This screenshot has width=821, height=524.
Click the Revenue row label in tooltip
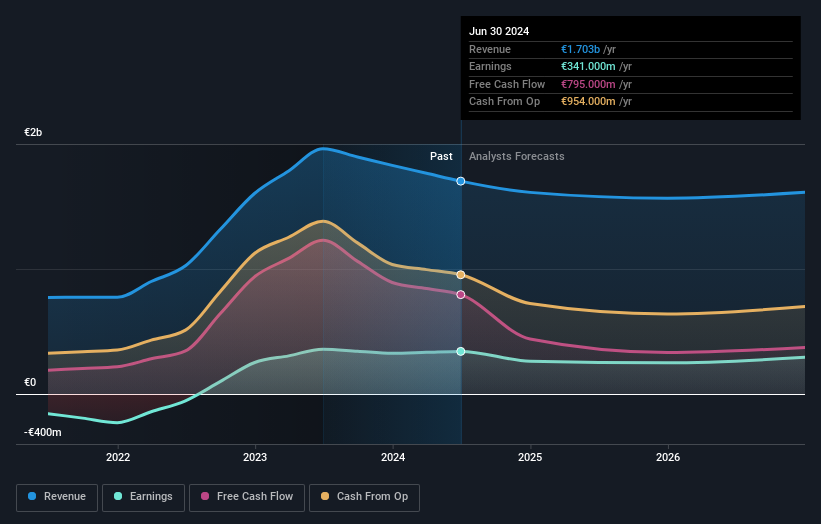(490, 49)
